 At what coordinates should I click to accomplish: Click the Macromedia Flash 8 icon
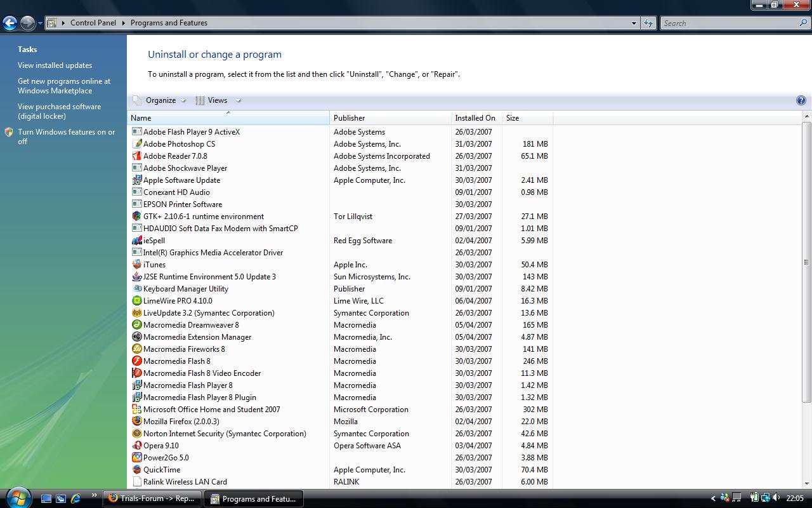pyautogui.click(x=136, y=361)
